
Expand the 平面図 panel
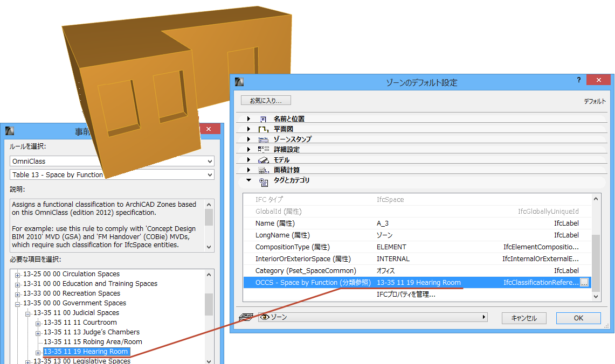point(248,129)
